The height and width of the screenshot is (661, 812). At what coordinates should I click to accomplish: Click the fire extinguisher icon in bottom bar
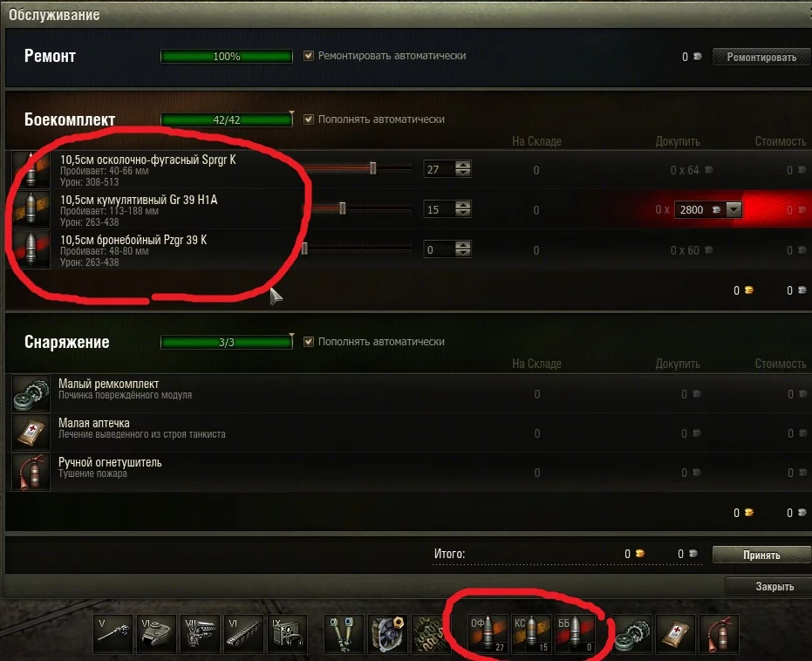pyautogui.click(x=720, y=634)
